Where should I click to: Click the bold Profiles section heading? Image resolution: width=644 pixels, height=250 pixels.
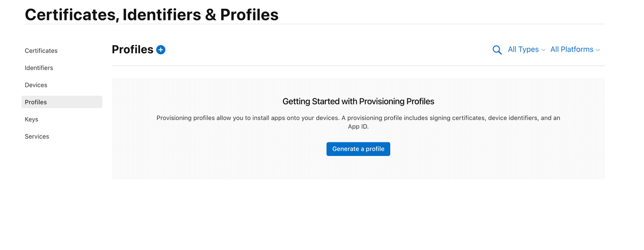[133, 49]
